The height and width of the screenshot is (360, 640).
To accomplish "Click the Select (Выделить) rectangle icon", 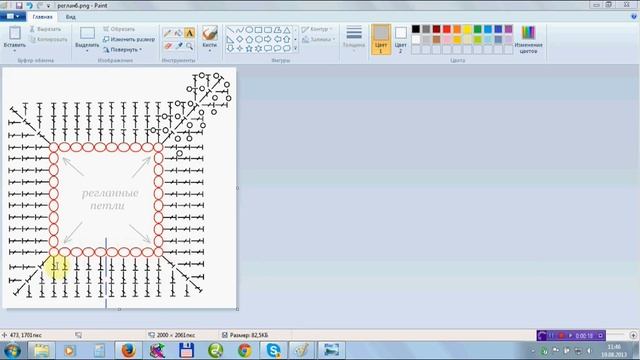I will click(x=87, y=33).
